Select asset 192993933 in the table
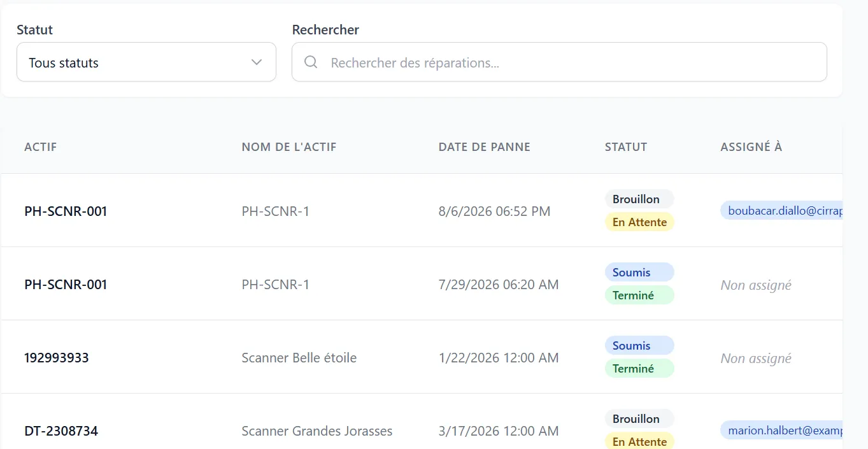Screen dimensions: 868x449 (x=57, y=358)
